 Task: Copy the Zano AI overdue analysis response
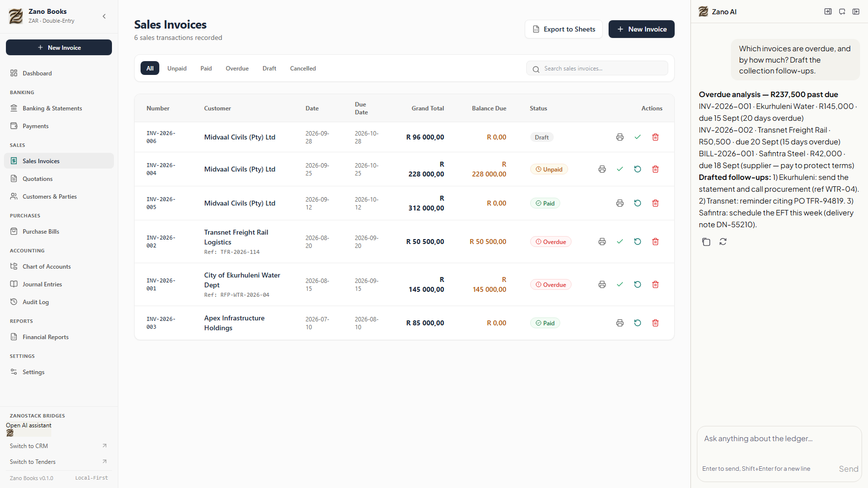tap(706, 242)
